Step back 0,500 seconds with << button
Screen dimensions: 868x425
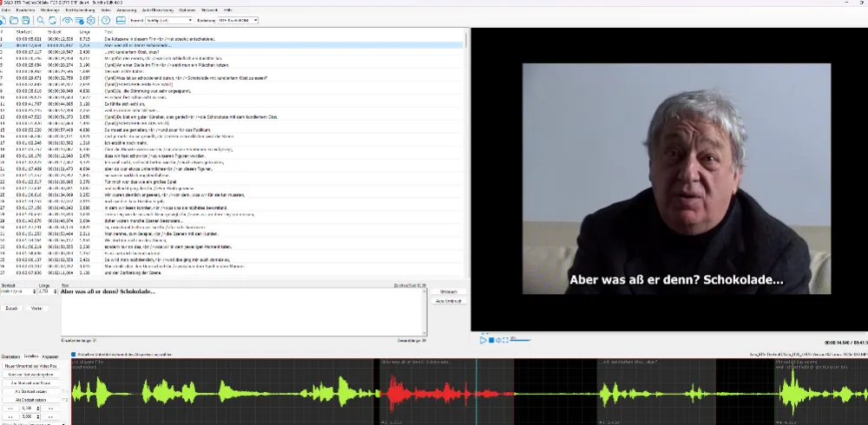point(10,409)
